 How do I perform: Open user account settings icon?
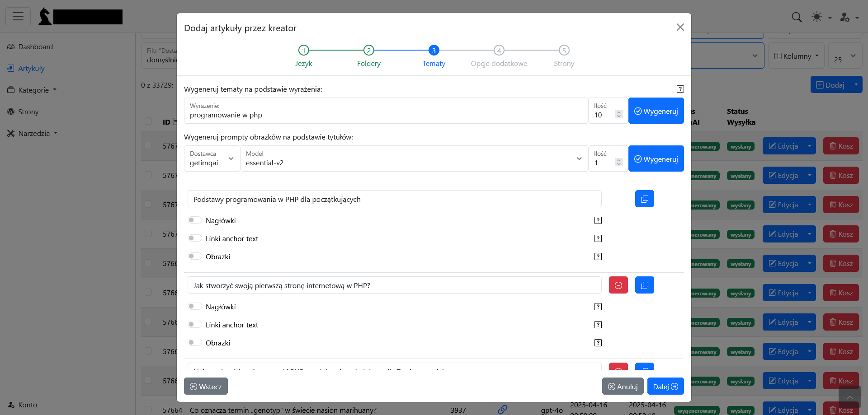[844, 17]
